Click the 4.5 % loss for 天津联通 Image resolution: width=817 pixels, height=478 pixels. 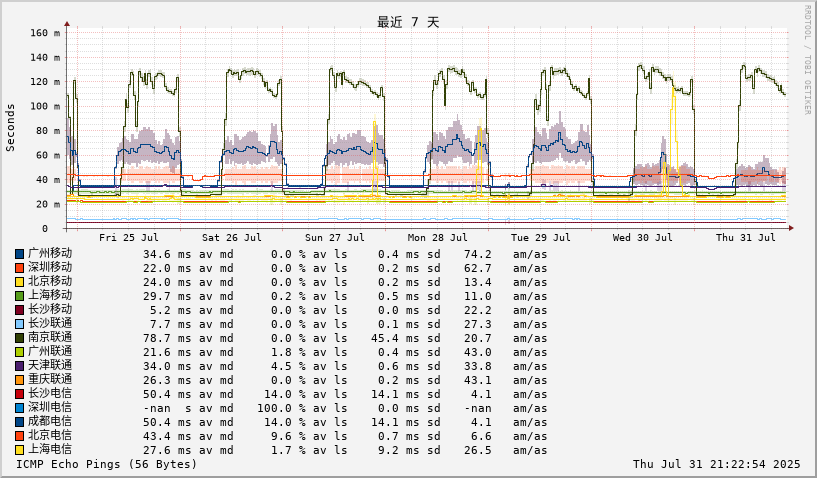click(x=288, y=367)
